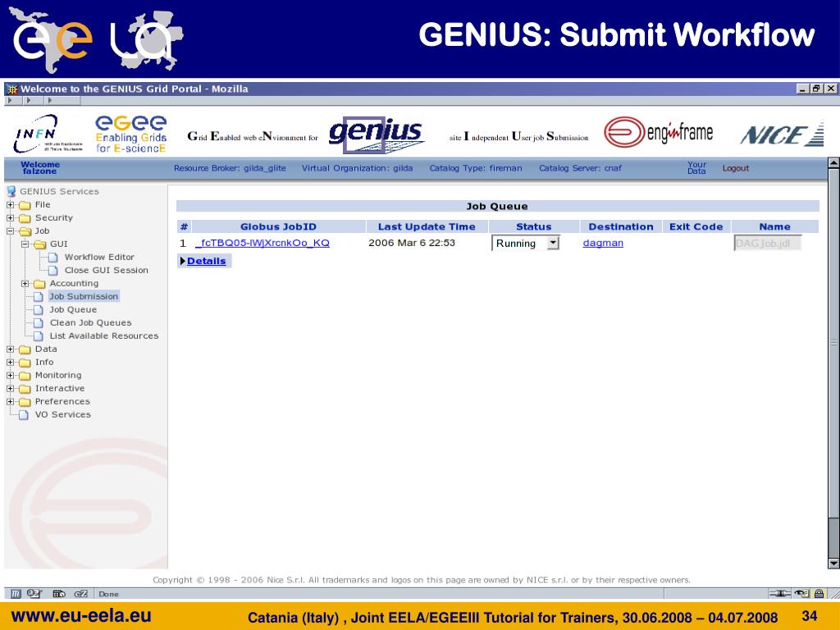
Task: Click the Welcome falzone header link
Action: (39, 168)
